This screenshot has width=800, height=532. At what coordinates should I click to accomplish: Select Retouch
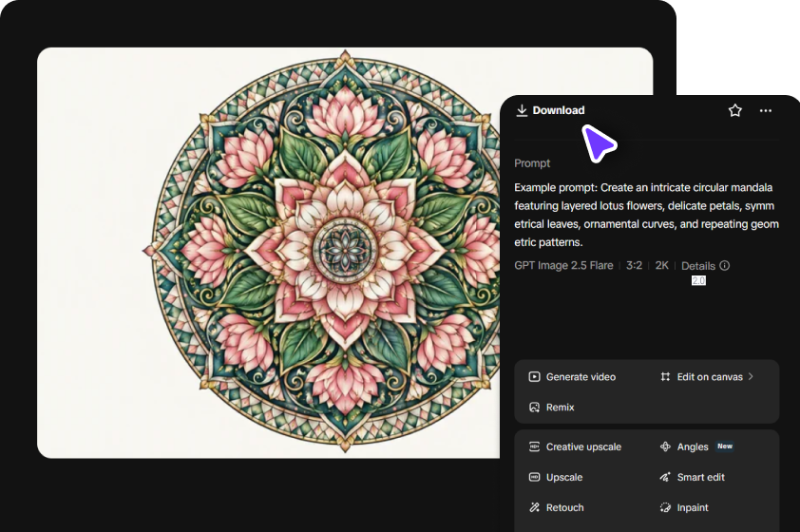pyautogui.click(x=556, y=507)
